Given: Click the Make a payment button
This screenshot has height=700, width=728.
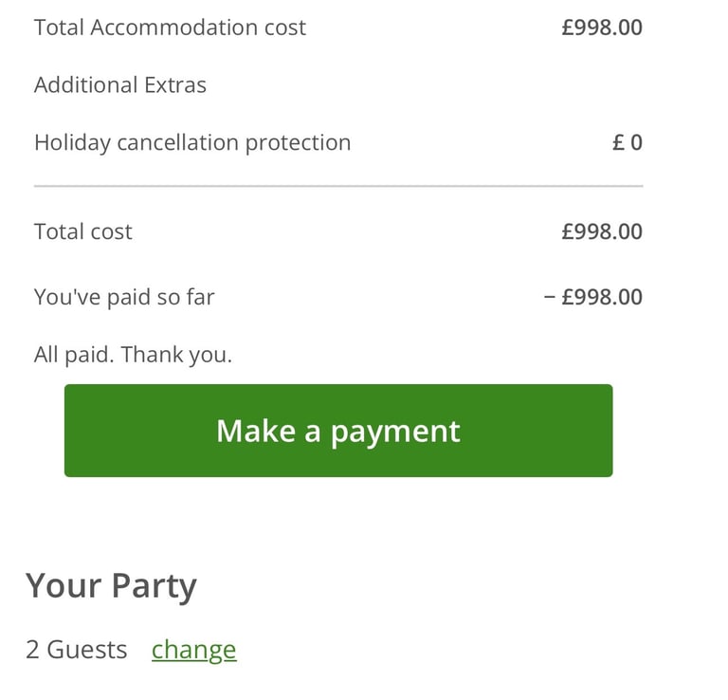Looking at the screenshot, I should [338, 431].
